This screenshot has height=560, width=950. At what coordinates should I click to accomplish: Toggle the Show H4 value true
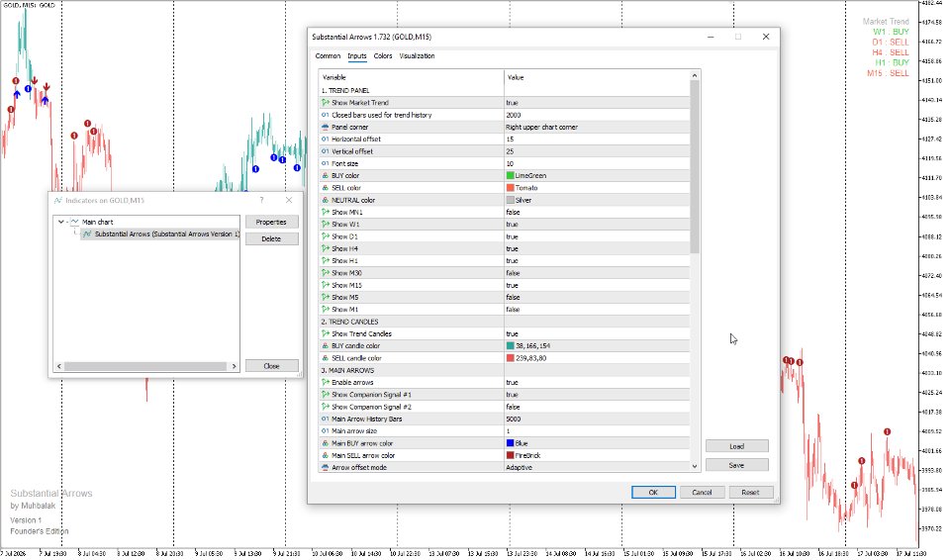pyautogui.click(x=597, y=249)
